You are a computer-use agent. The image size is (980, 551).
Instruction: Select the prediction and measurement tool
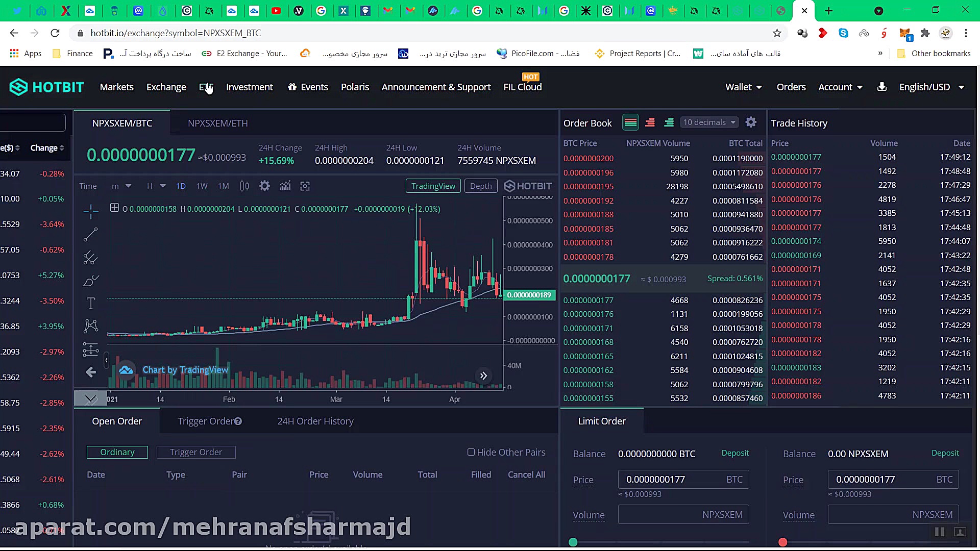tap(91, 349)
